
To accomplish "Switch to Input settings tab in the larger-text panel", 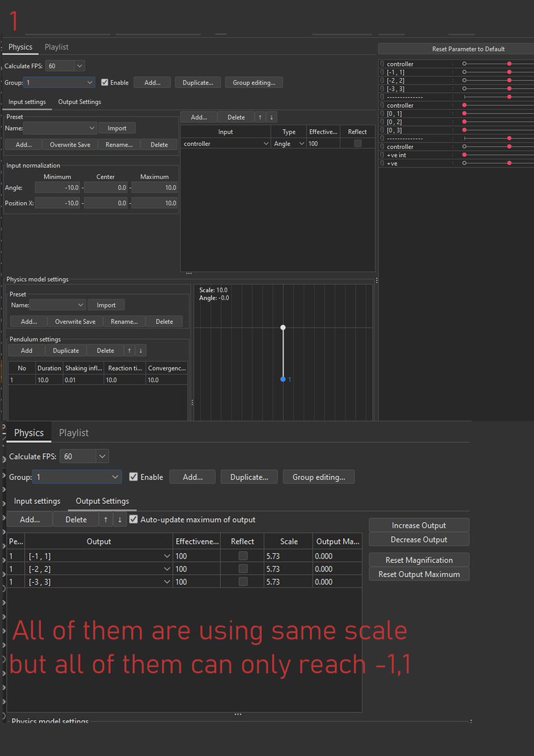I will coord(37,501).
